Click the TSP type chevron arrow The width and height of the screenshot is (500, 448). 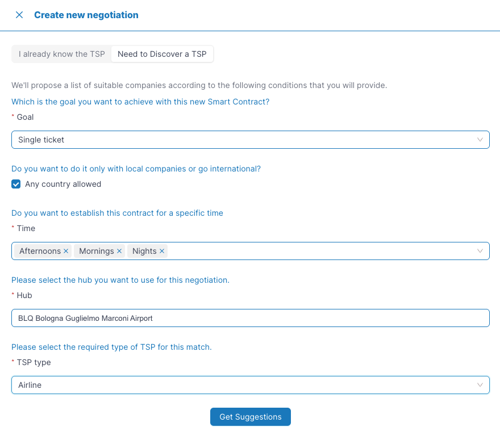(x=480, y=385)
